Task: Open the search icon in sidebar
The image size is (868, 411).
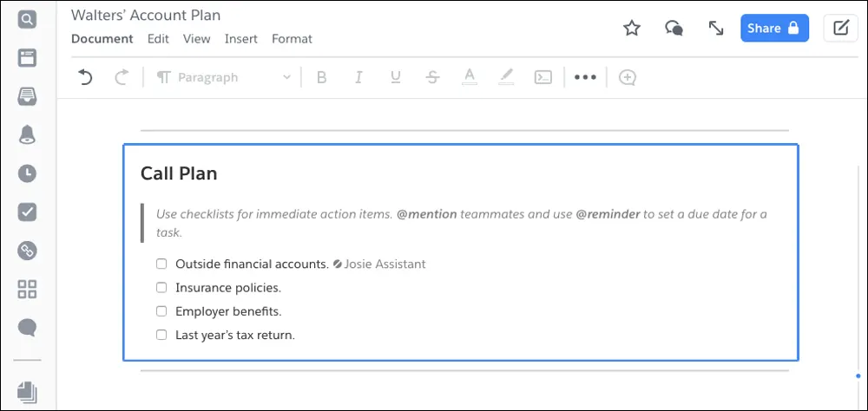Action: coord(27,21)
